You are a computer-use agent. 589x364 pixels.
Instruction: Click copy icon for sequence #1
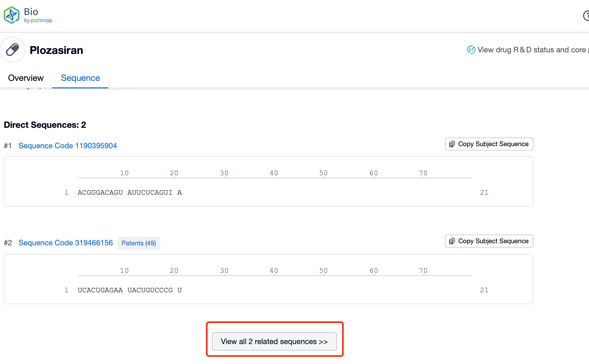[452, 144]
